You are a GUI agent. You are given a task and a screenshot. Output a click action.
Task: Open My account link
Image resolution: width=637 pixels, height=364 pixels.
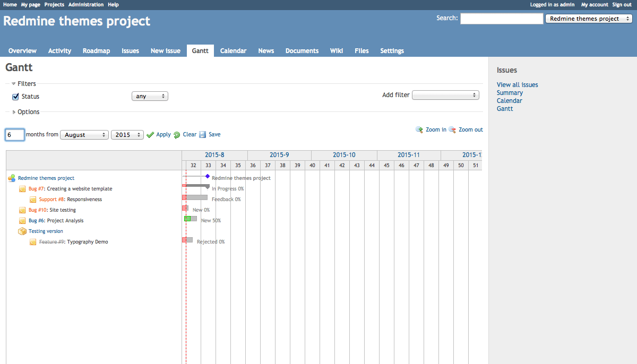coord(595,5)
